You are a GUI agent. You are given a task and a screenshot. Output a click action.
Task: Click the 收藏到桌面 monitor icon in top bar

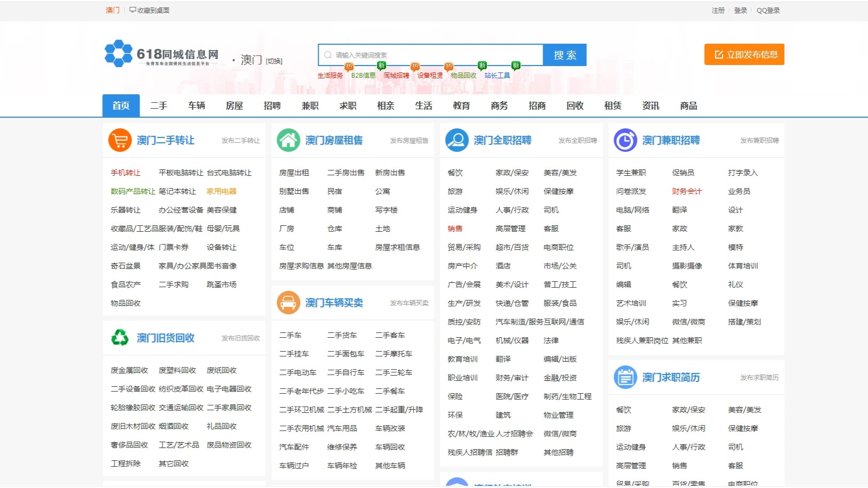[x=133, y=10]
